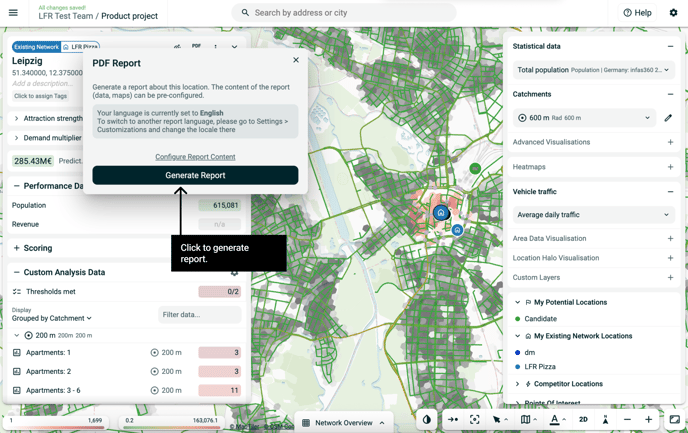Screen dimensions: 688x433
Task: Focus the address or city search field
Action: 344,13
